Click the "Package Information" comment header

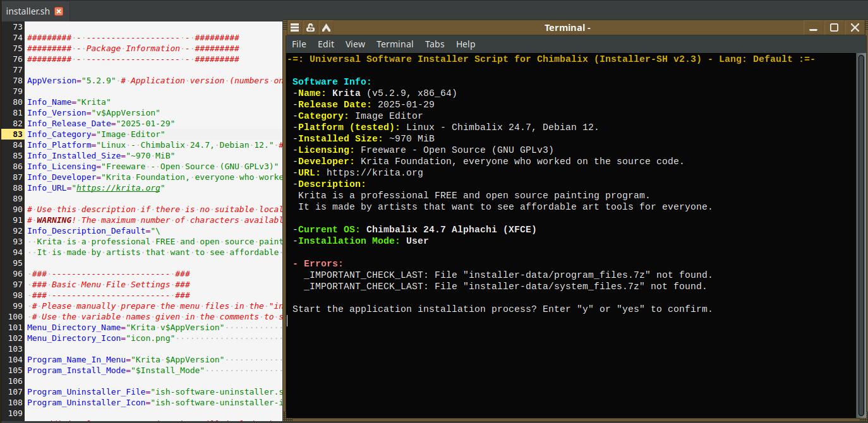(133, 49)
